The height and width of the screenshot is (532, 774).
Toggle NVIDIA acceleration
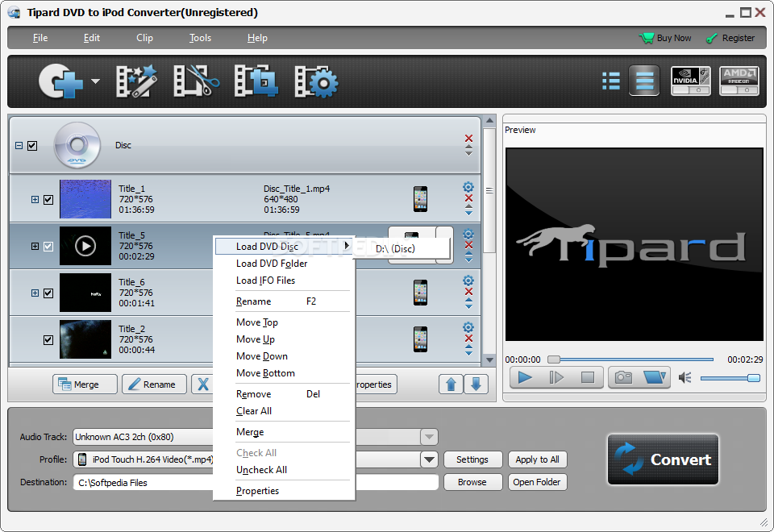tap(691, 81)
